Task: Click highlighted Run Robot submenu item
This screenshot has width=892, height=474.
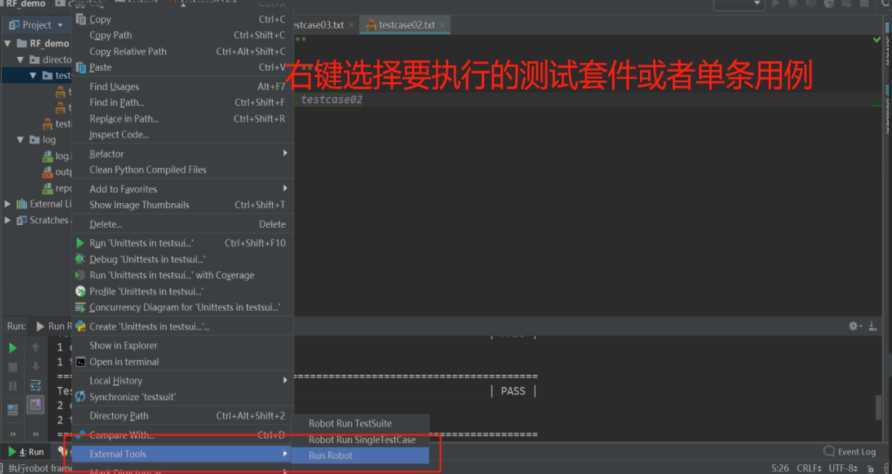Action: click(x=361, y=455)
